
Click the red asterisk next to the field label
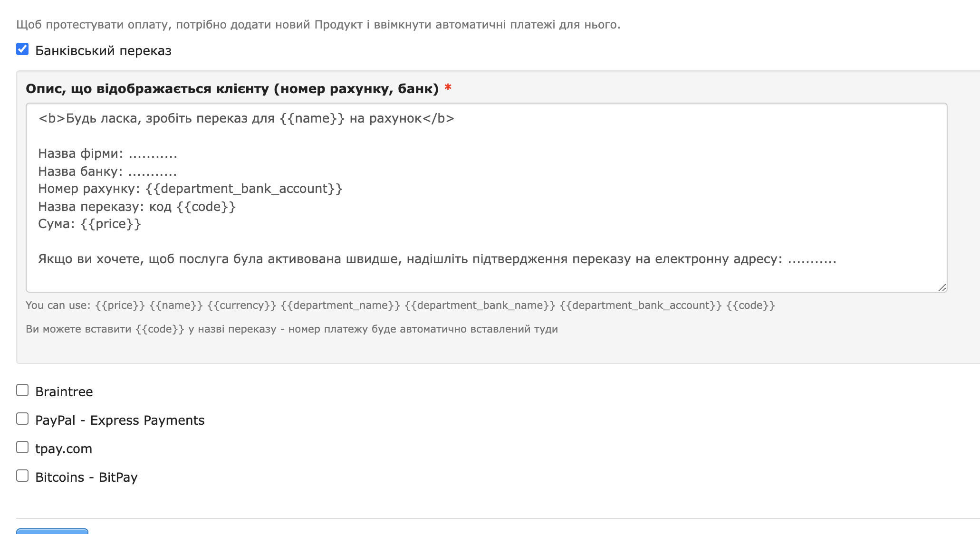[x=447, y=87]
